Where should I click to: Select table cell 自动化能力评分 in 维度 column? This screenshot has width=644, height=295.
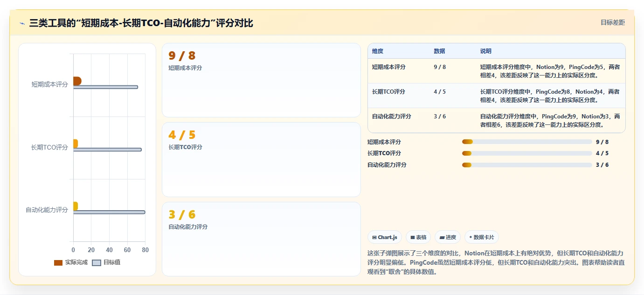click(392, 117)
